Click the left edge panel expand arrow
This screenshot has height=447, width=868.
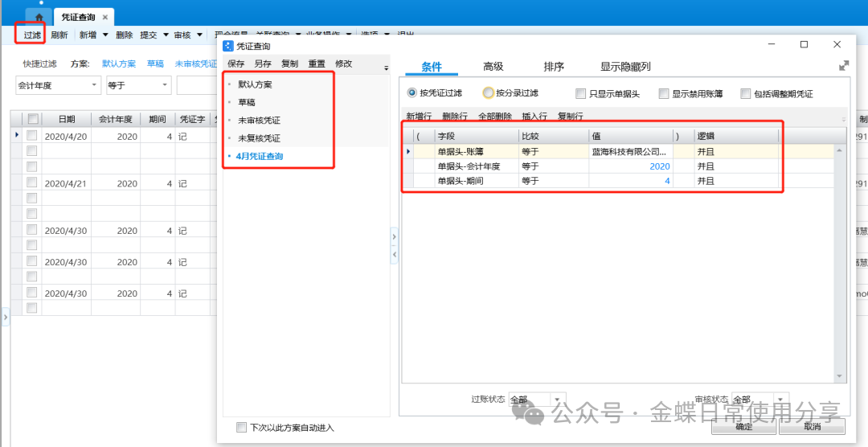(x=5, y=318)
